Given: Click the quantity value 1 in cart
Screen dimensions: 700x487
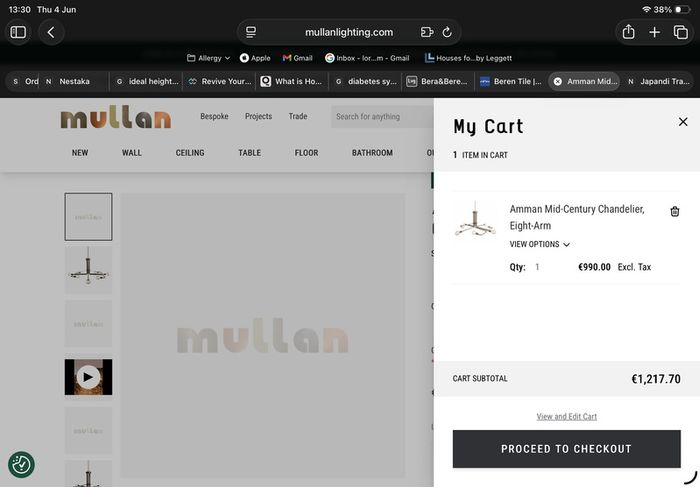Looking at the screenshot, I should (x=537, y=267).
